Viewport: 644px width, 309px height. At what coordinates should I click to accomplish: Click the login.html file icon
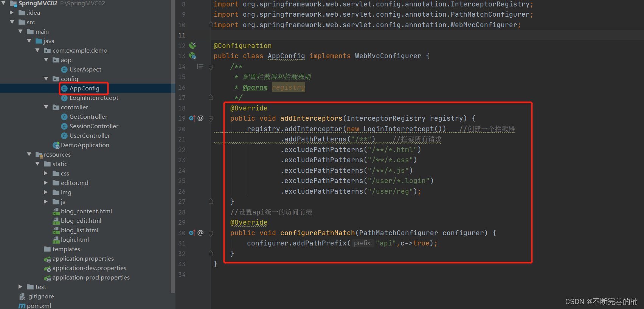(56, 240)
